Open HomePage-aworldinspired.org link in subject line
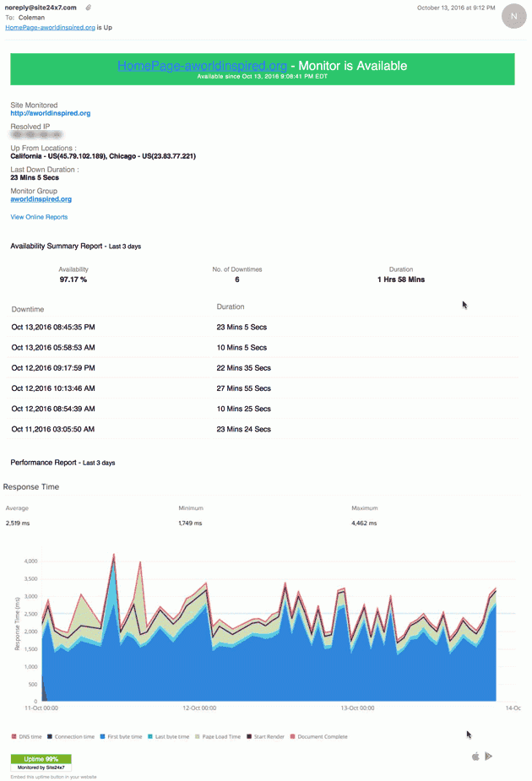The height and width of the screenshot is (781, 532). 50,27
